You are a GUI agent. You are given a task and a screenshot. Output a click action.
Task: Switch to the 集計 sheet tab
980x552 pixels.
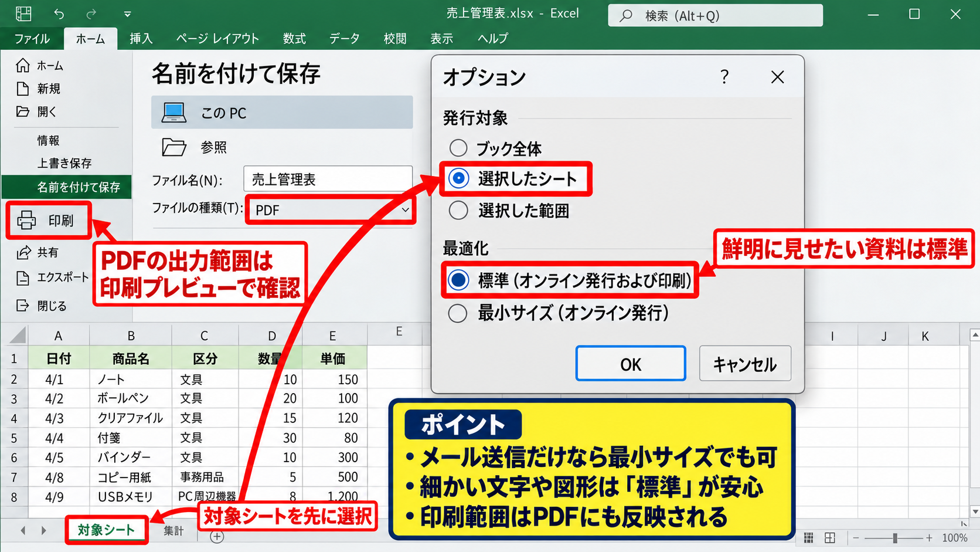pos(173,531)
